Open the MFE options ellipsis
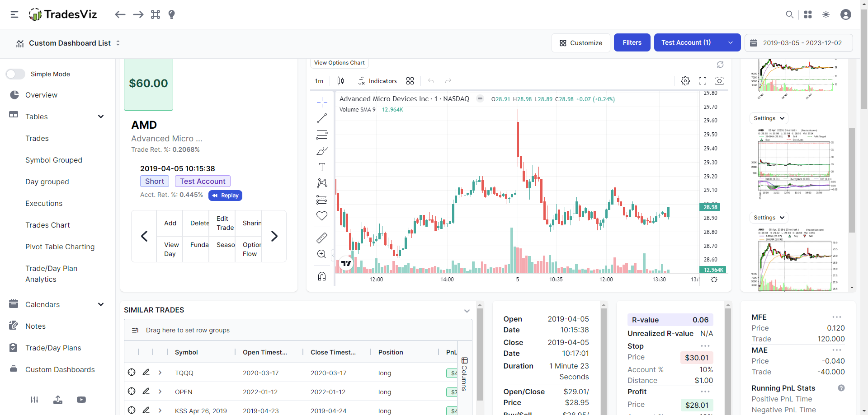Viewport: 868px width, 415px height. 837,317
